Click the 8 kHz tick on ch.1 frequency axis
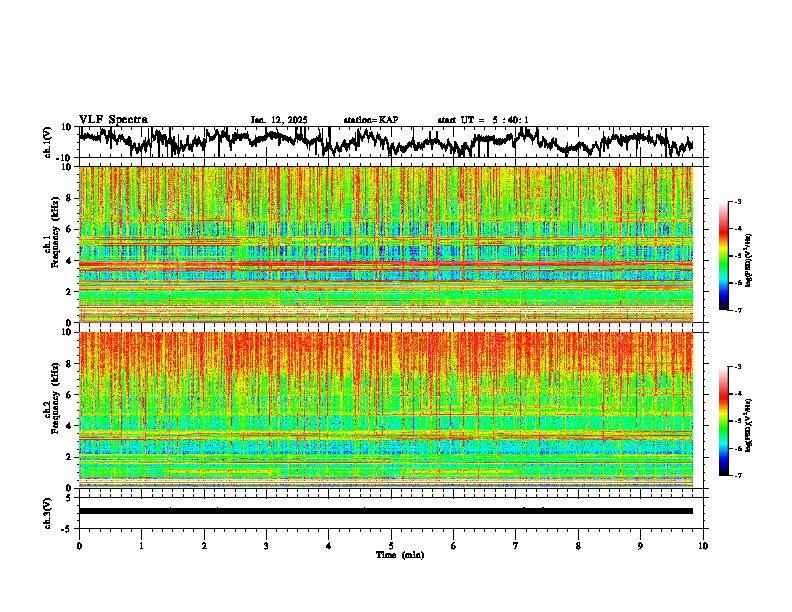This screenshot has width=792, height=612. click(70, 198)
